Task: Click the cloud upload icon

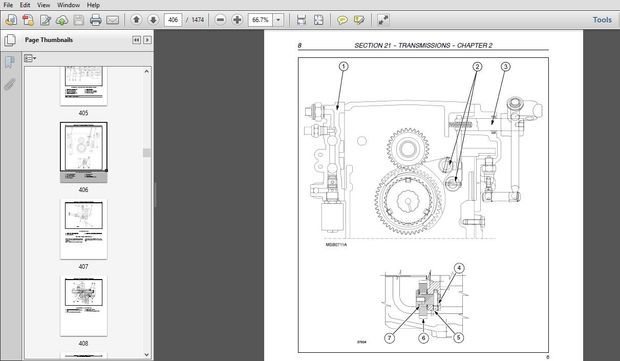Action: 62,20
